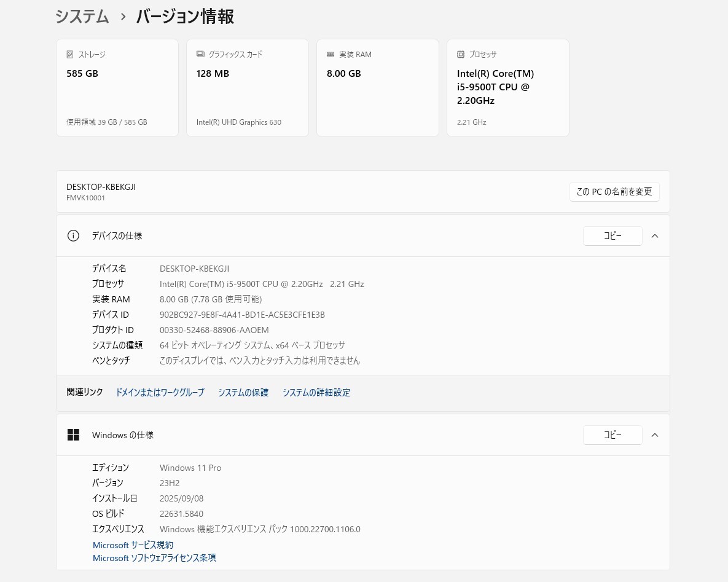Open ドメインまたはワークグループ settings

point(160,392)
